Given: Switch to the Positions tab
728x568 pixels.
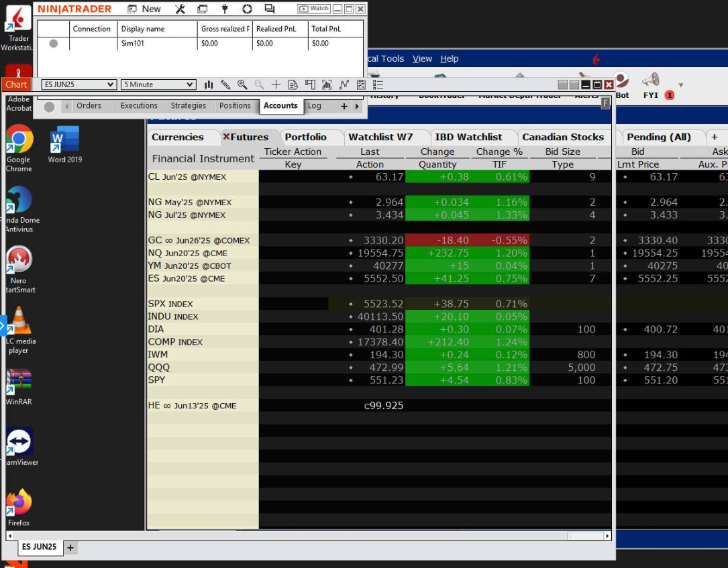Looking at the screenshot, I should coord(235,106).
